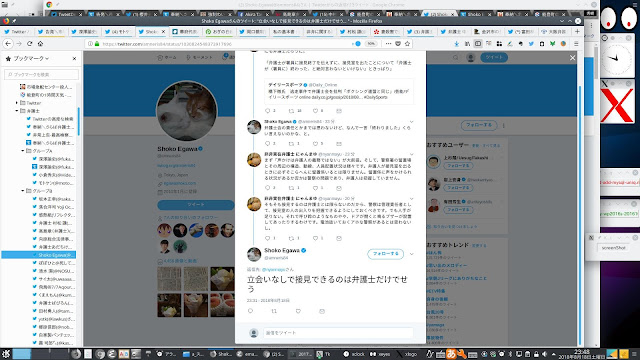Click the 90% zoom level badge
The height and width of the screenshot is (360, 640).
click(x=371, y=44)
